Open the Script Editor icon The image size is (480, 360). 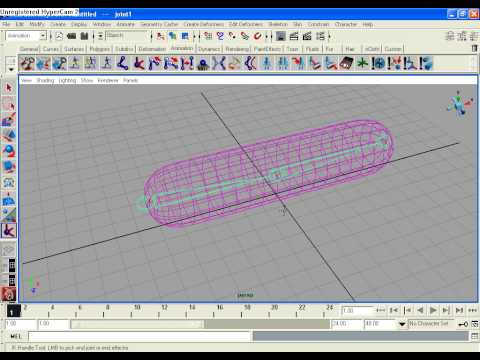pos(474,336)
